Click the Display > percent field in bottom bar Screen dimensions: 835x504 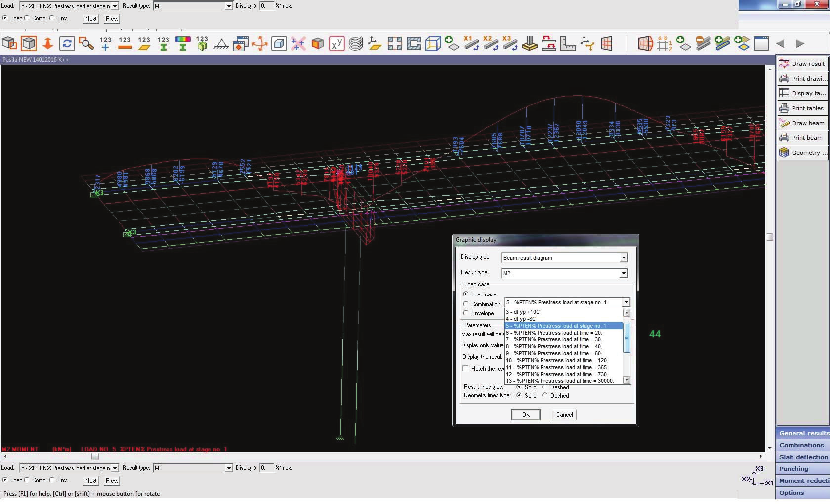click(x=267, y=468)
